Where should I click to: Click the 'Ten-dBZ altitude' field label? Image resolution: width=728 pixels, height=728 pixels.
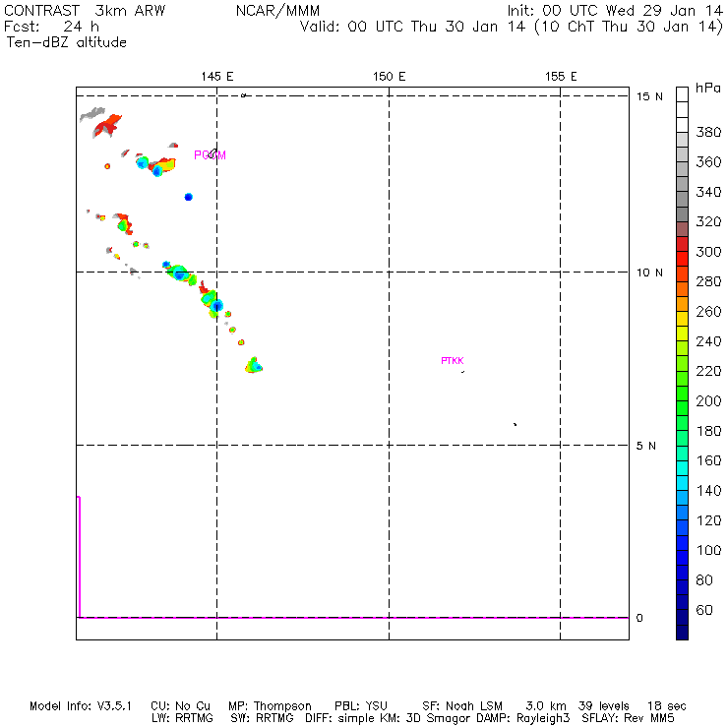[x=66, y=42]
